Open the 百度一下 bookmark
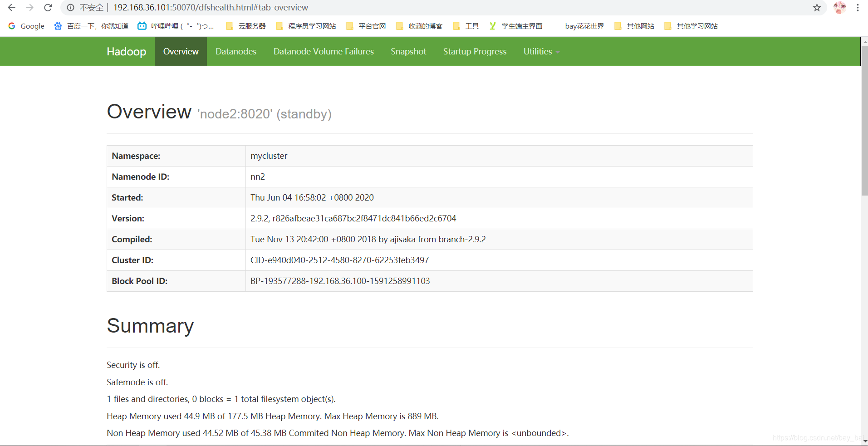The width and height of the screenshot is (868, 446). [x=91, y=26]
